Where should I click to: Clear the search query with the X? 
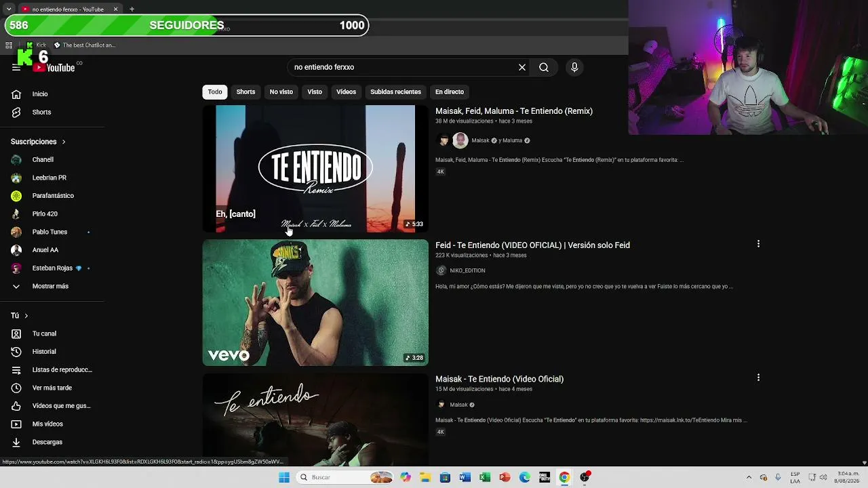pos(522,67)
